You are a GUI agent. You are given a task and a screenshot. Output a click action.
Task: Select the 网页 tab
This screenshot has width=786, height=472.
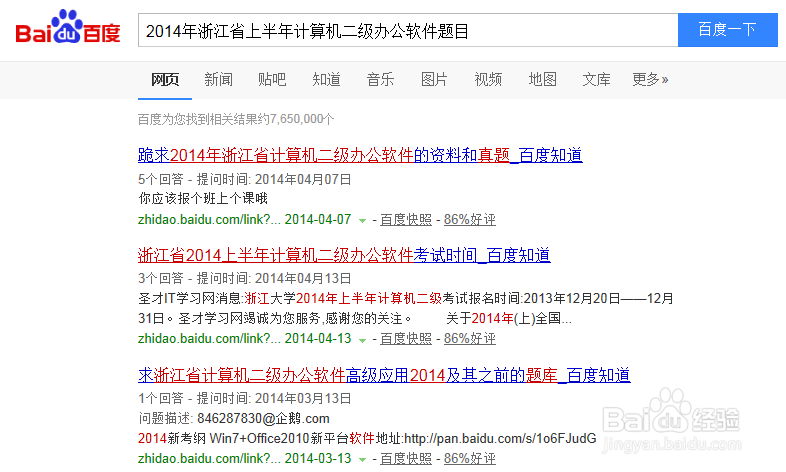[165, 79]
